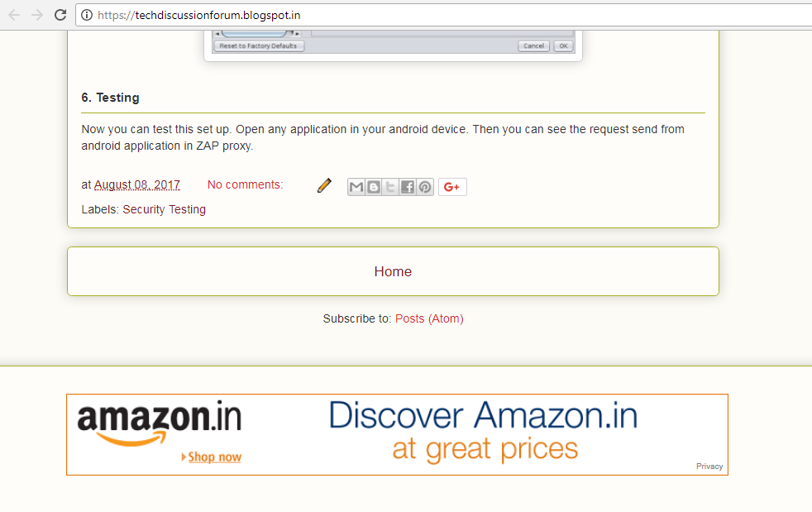View site information icon in address bar
Viewport: 812px width, 512px height.
87,15
